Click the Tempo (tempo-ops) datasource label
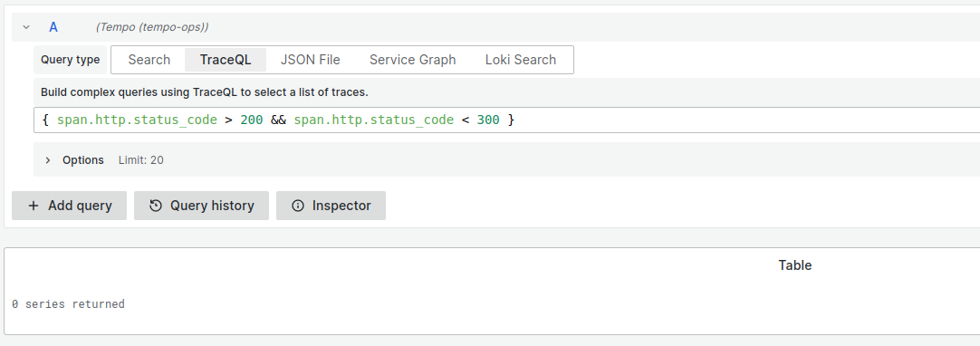 click(152, 27)
